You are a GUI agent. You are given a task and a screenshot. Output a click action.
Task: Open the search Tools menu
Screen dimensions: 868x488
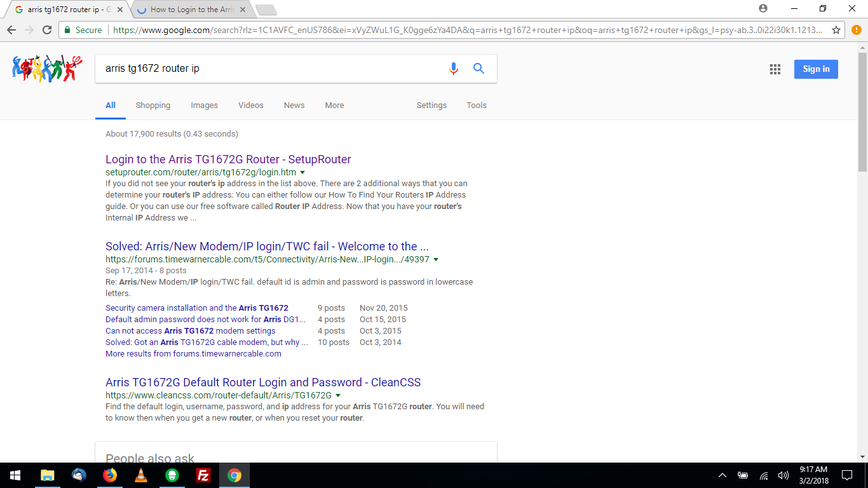(x=477, y=105)
